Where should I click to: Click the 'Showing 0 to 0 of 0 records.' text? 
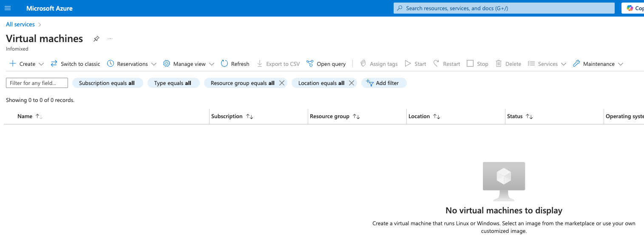click(x=40, y=100)
